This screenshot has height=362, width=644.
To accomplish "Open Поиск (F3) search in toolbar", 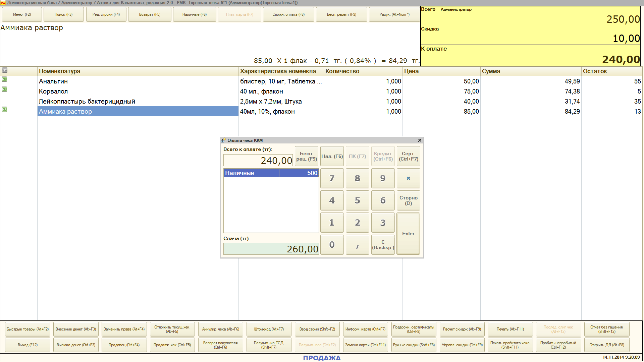I will (x=63, y=14).
